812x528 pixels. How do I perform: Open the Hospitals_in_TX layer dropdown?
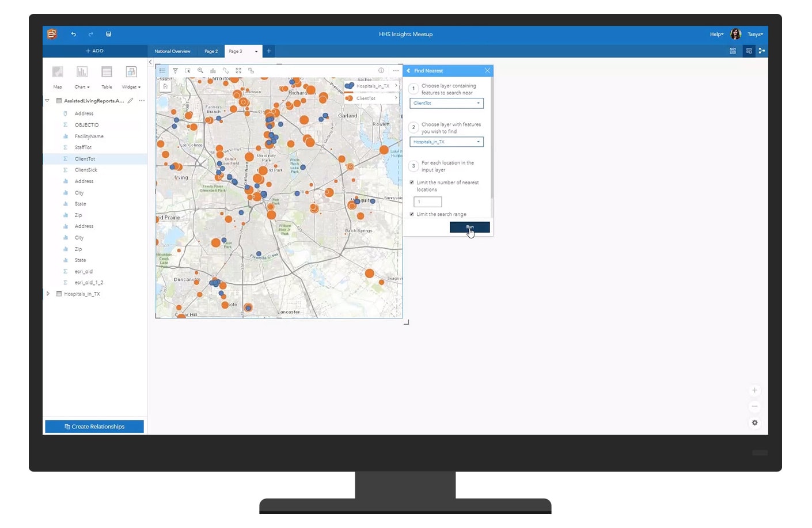pyautogui.click(x=446, y=142)
